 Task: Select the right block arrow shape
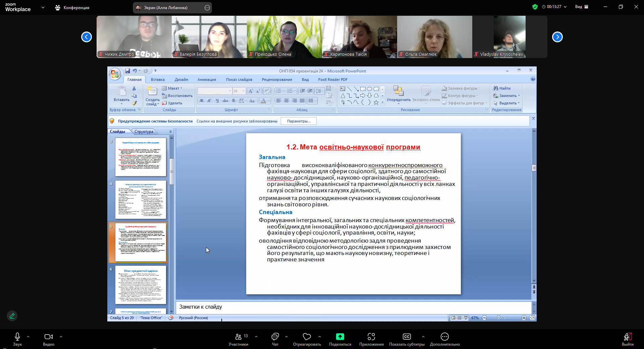[363, 96]
